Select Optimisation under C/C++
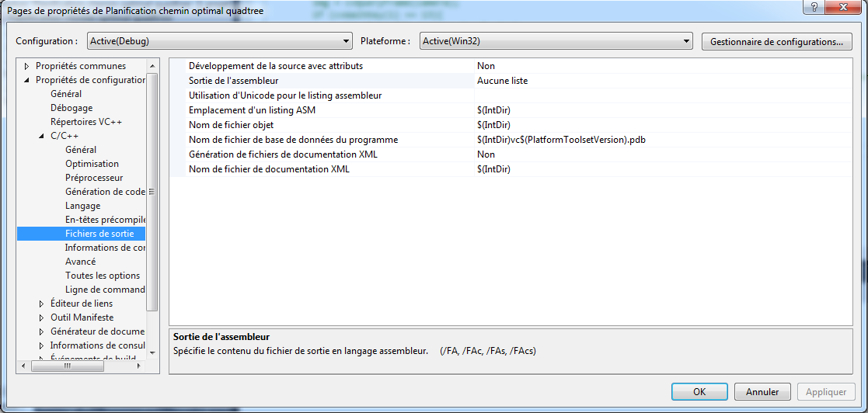 tap(92, 164)
